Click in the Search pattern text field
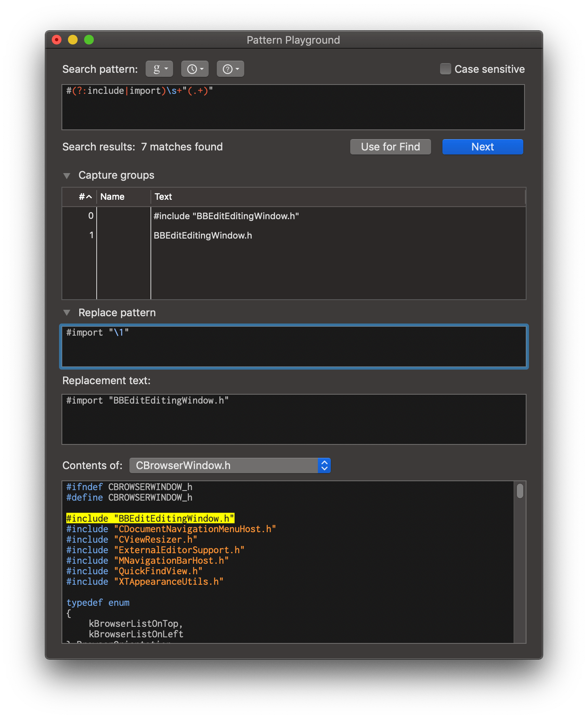The width and height of the screenshot is (588, 719). pyautogui.click(x=293, y=107)
